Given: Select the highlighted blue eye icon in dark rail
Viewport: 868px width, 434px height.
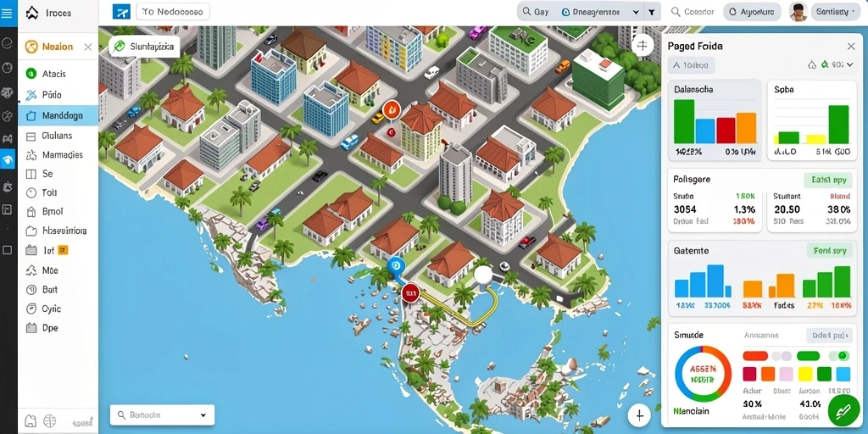Looking at the screenshot, I should coord(7,160).
